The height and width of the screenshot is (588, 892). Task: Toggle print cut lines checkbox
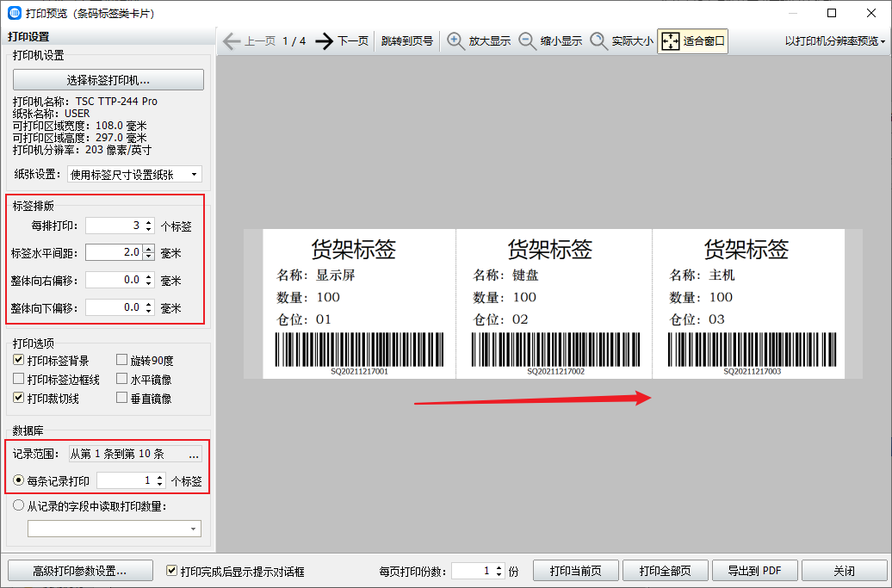(19, 398)
